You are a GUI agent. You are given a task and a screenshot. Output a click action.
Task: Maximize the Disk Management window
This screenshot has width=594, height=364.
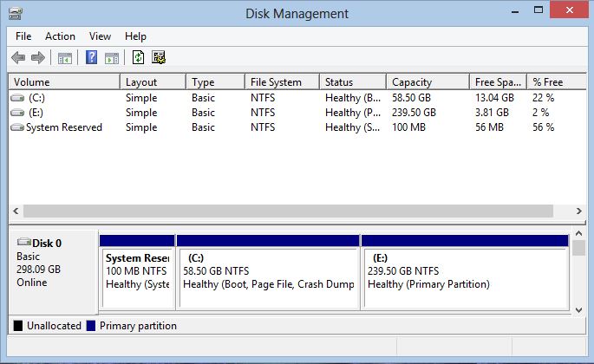(x=539, y=10)
